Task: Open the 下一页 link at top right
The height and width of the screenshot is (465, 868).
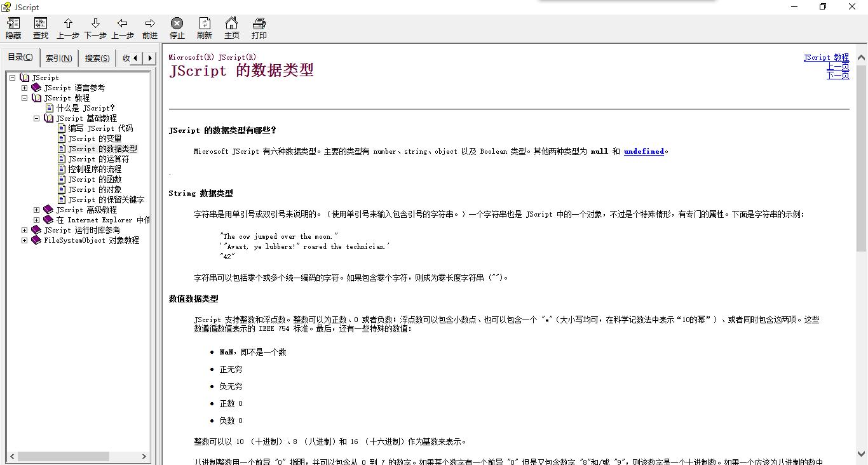Action: tap(837, 74)
